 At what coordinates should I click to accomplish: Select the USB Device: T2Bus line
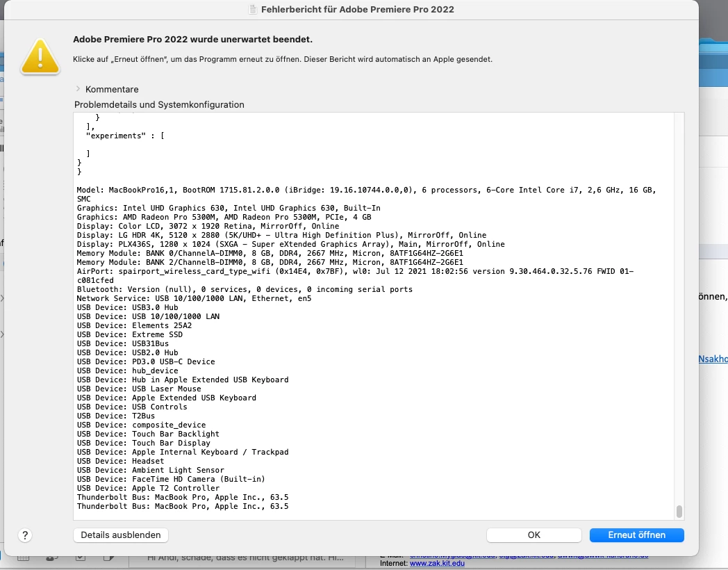(x=115, y=416)
